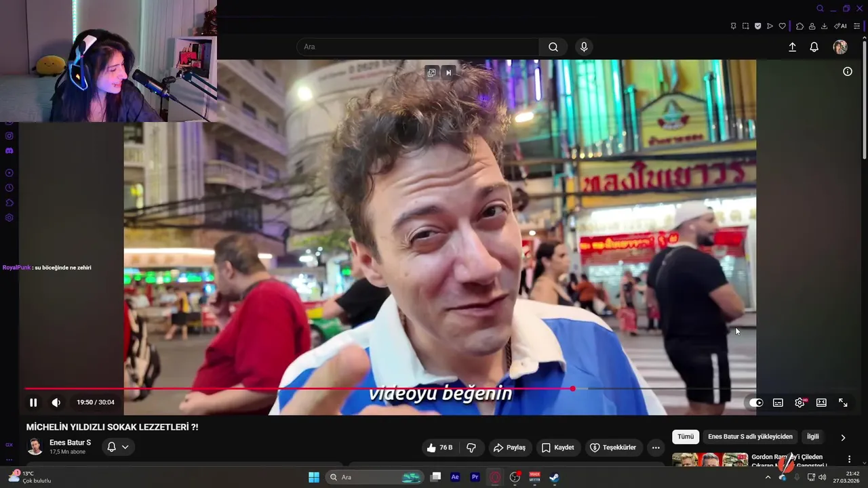Open the player settings gear
Viewport: 868px width, 488px height.
click(x=800, y=403)
